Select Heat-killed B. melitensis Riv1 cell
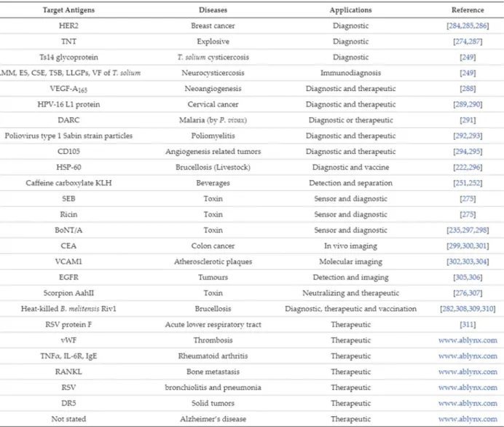 (68, 309)
